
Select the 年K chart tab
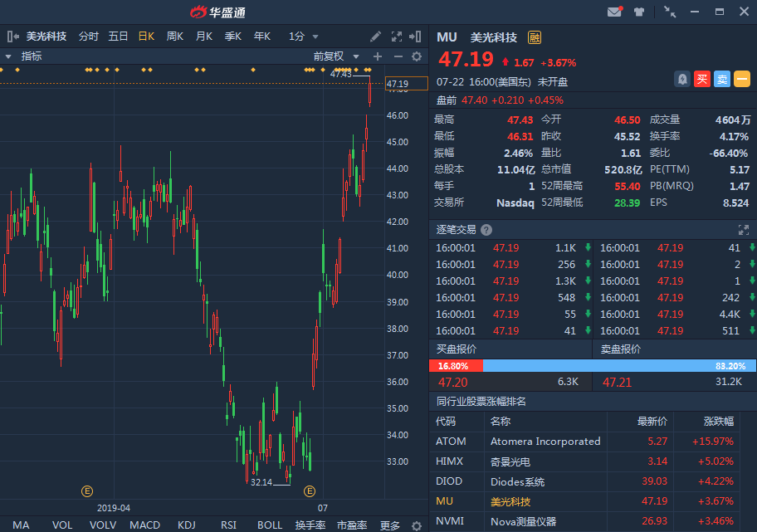(262, 37)
